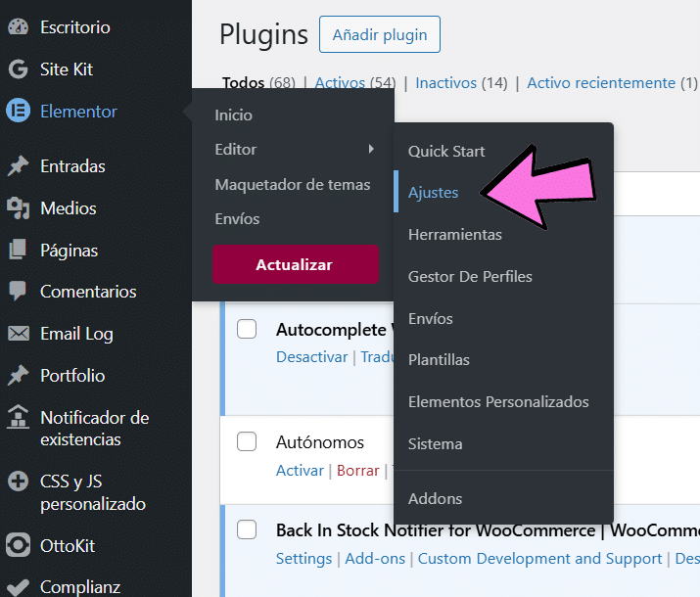Select Gestor De Perfiles menu entry

470,276
